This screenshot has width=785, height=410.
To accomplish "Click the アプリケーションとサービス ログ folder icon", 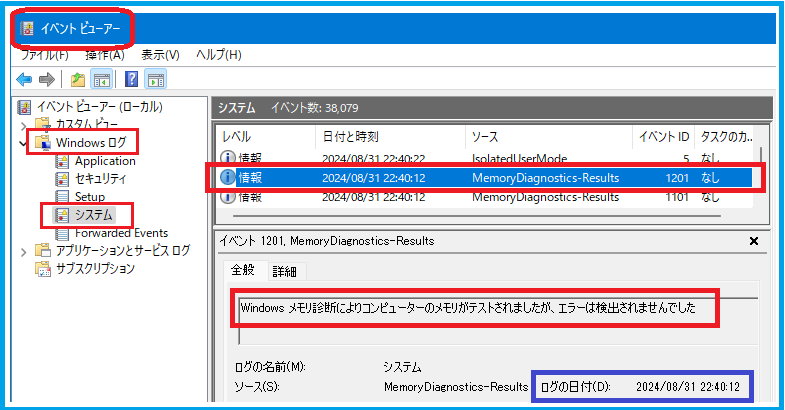I will [43, 250].
